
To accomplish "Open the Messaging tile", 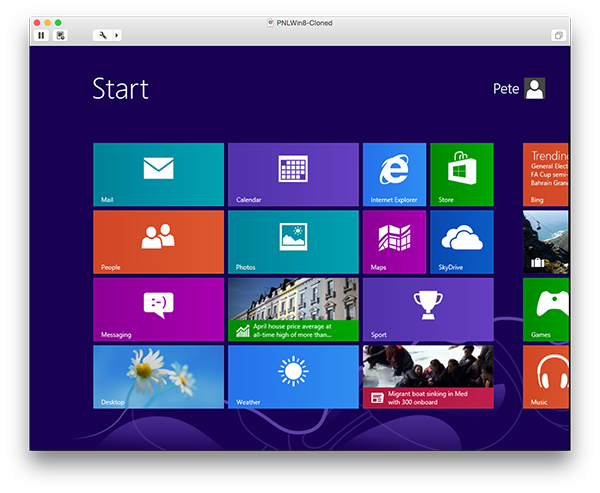I will point(158,309).
